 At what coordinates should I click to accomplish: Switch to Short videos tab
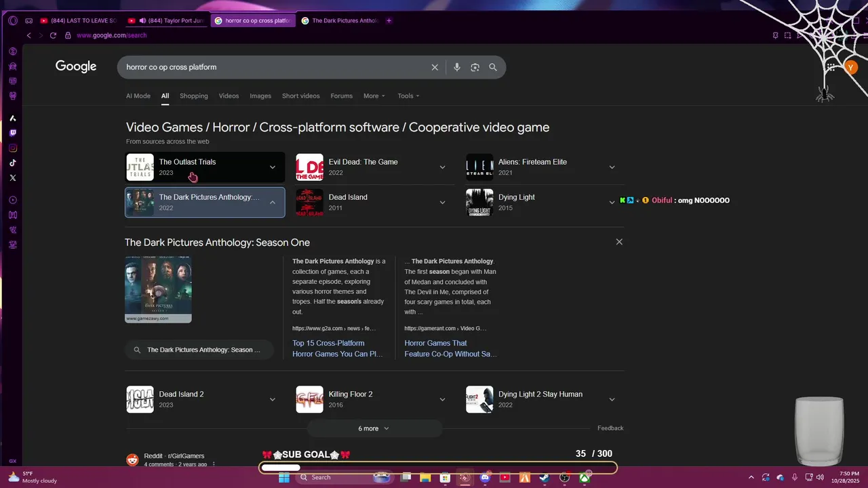pyautogui.click(x=301, y=96)
